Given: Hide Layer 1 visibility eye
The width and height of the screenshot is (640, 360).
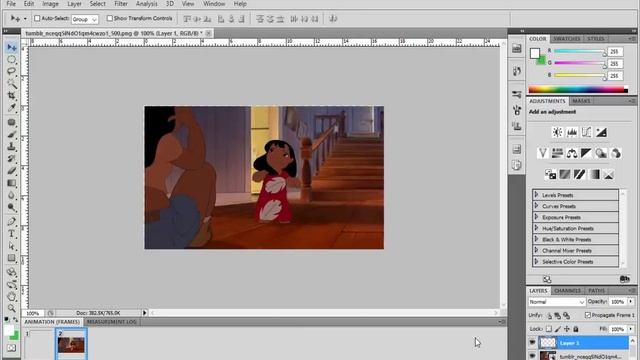Looking at the screenshot, I should pyautogui.click(x=532, y=342).
